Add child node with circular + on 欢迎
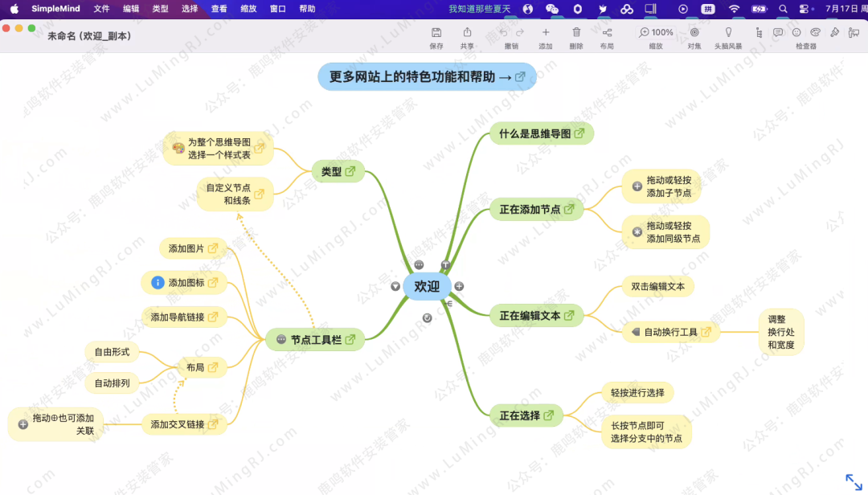 459,286
